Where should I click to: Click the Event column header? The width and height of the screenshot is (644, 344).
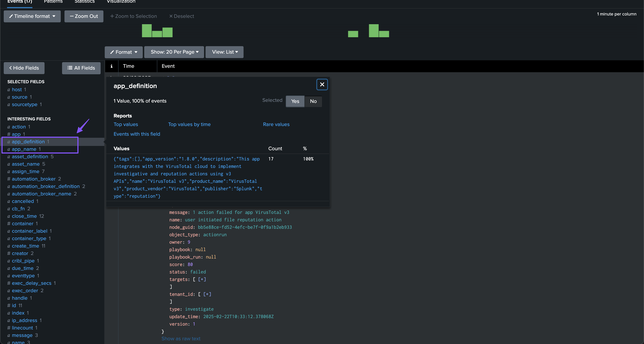click(x=168, y=66)
